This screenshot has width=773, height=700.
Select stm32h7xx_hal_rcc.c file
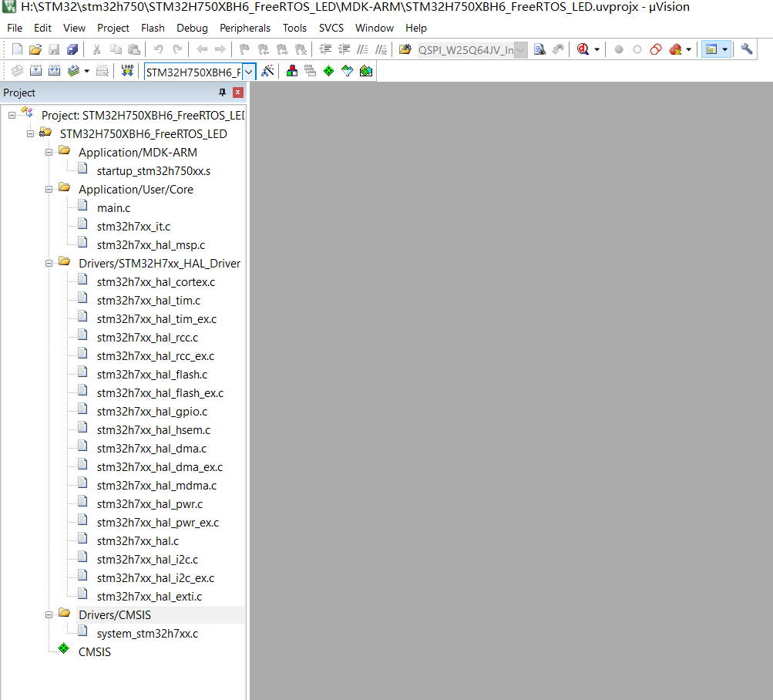147,338
